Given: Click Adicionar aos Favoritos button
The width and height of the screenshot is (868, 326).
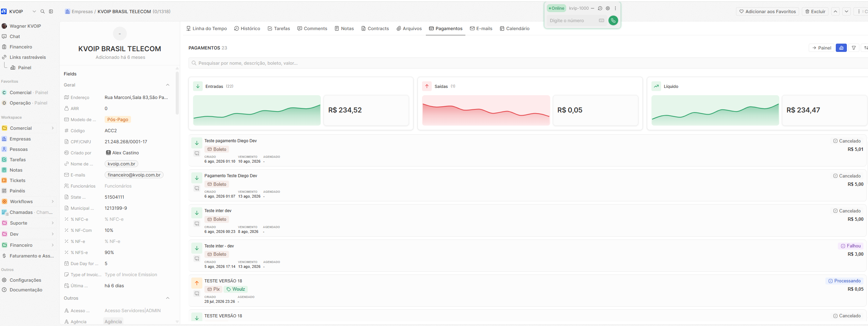Looking at the screenshot, I should point(768,11).
